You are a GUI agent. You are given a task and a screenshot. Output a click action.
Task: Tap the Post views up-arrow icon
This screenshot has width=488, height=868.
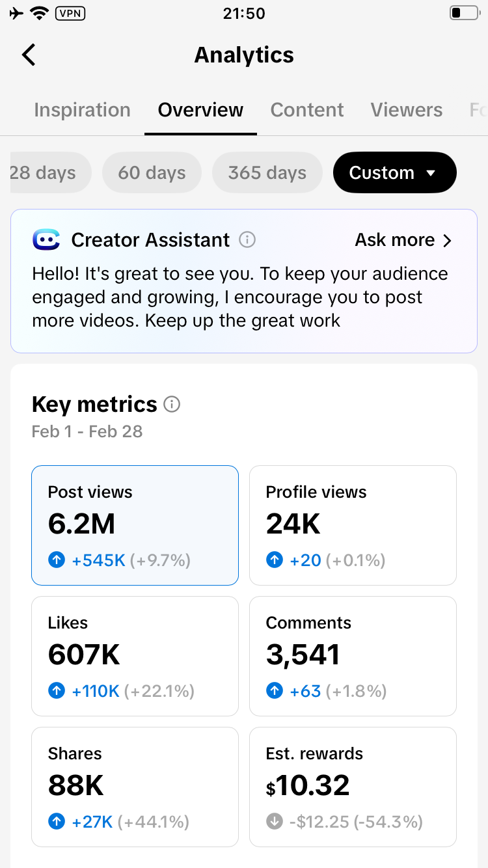coord(57,560)
